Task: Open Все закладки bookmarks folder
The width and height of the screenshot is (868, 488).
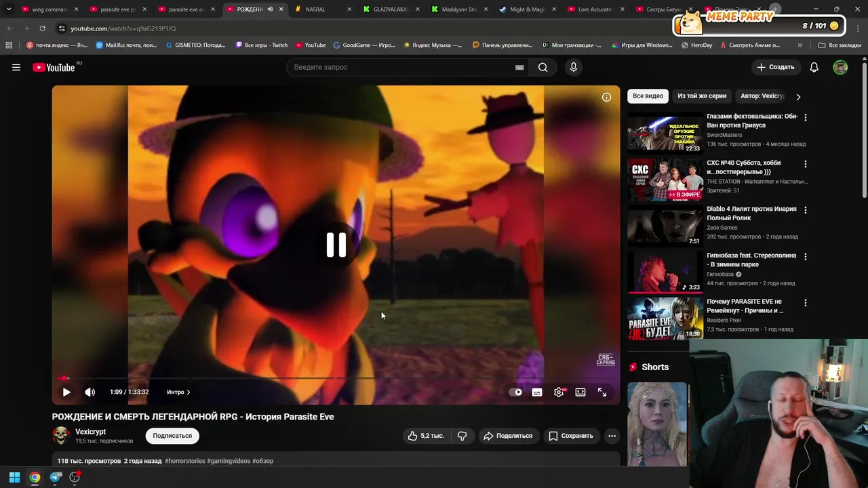Action: tap(840, 45)
